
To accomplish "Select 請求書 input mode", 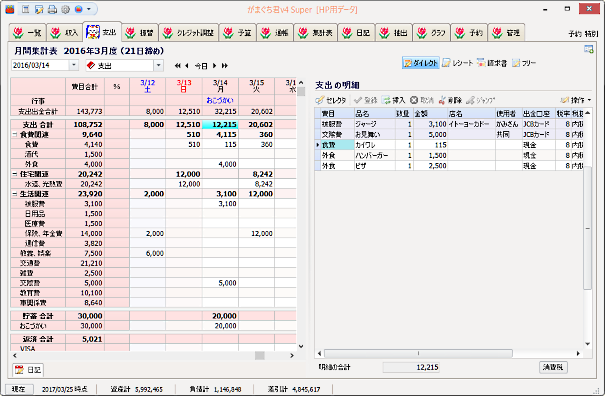I will coord(492,63).
